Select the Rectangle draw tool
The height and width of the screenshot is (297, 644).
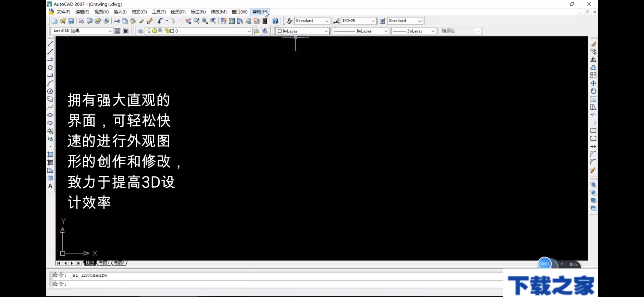coord(50,75)
